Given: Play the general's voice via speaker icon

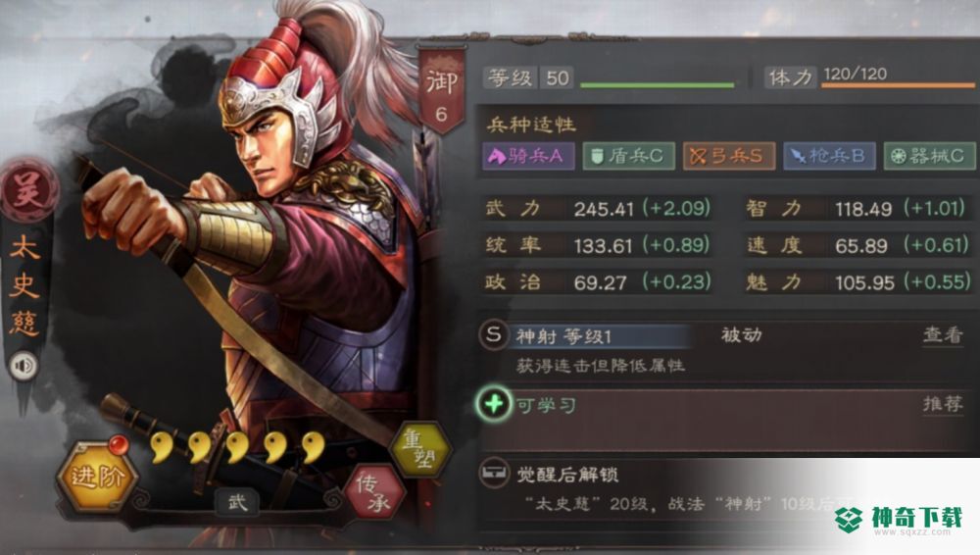Looking at the screenshot, I should click(x=24, y=366).
